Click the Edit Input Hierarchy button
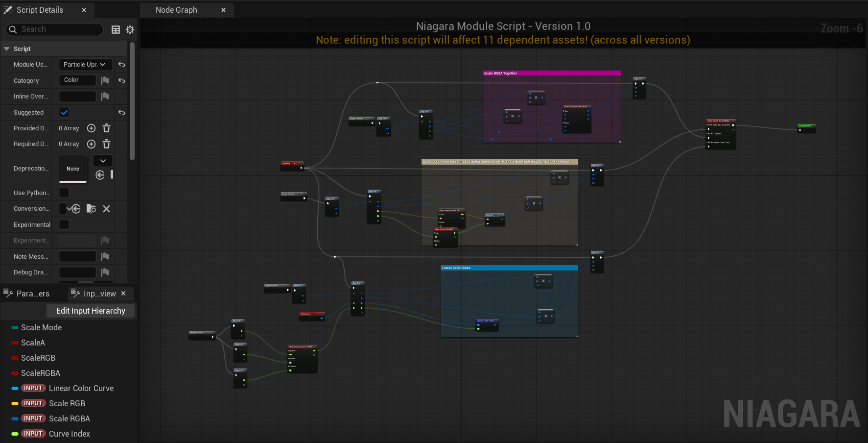The height and width of the screenshot is (443, 868). (x=91, y=311)
